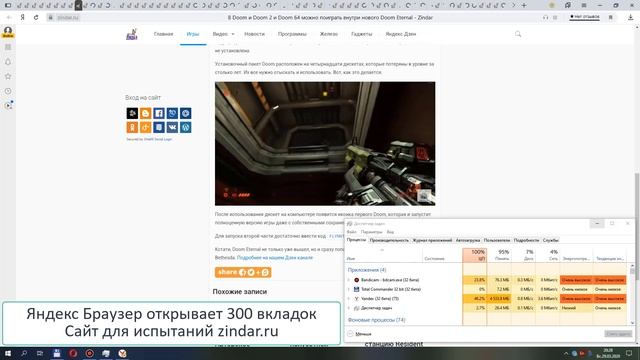The width and height of the screenshot is (640, 360).
Task: Open bookmarks star in browser sidebar
Action: click(x=8, y=76)
